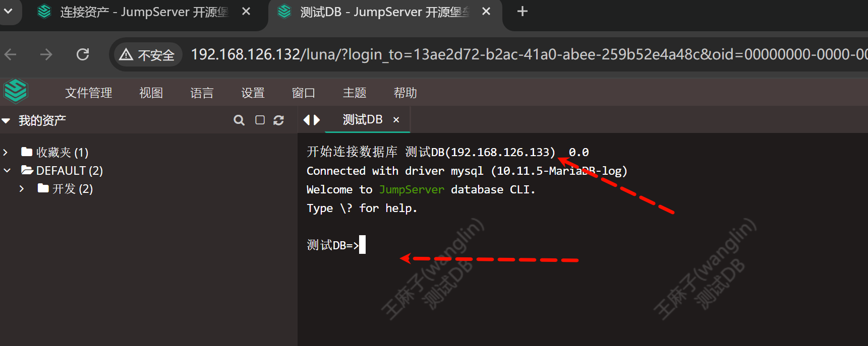Go forward in browser history
868x346 pixels.
click(x=46, y=54)
